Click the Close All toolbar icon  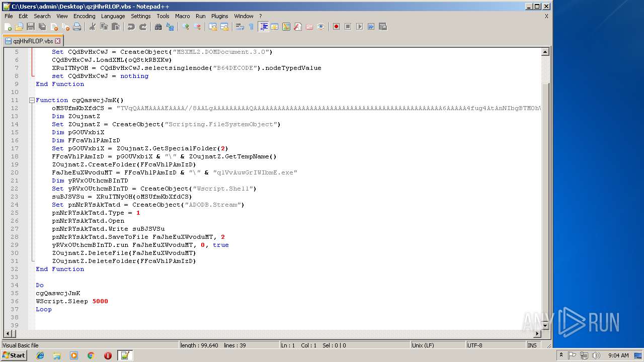pyautogui.click(x=65, y=27)
